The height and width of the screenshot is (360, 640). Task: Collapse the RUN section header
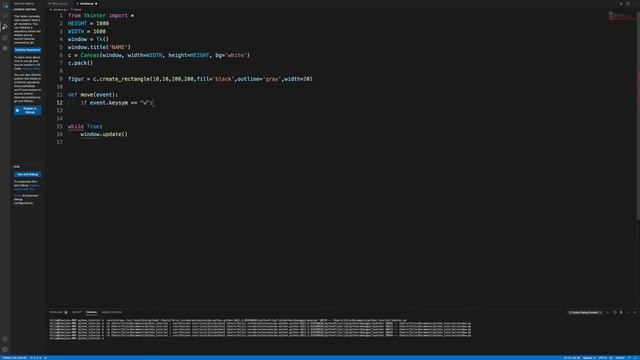17,167
